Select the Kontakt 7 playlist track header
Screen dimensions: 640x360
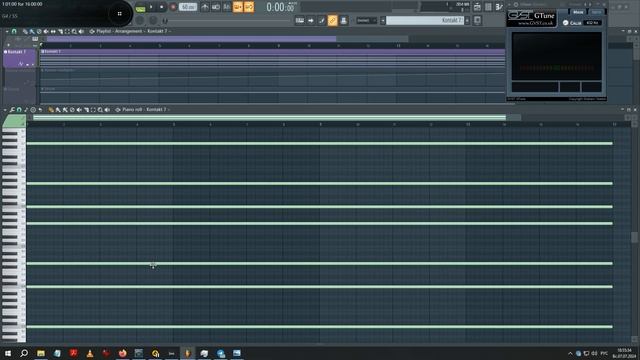pyautogui.click(x=20, y=58)
